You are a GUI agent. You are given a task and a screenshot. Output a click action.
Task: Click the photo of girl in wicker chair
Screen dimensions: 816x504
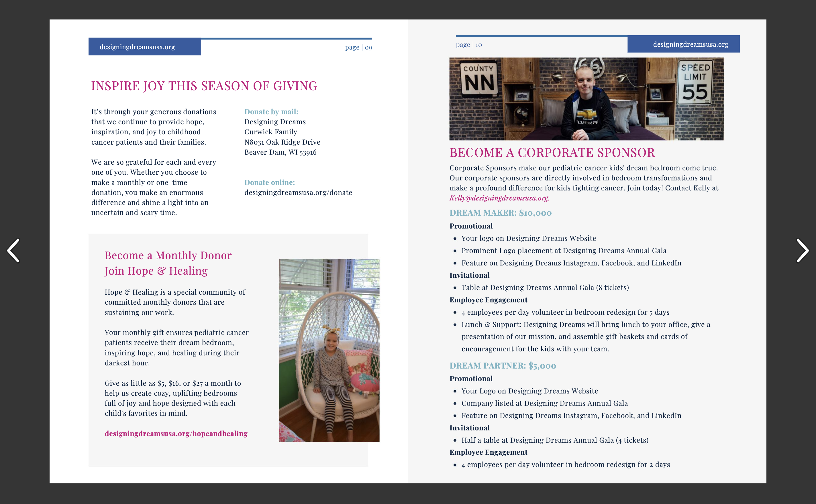(x=329, y=350)
